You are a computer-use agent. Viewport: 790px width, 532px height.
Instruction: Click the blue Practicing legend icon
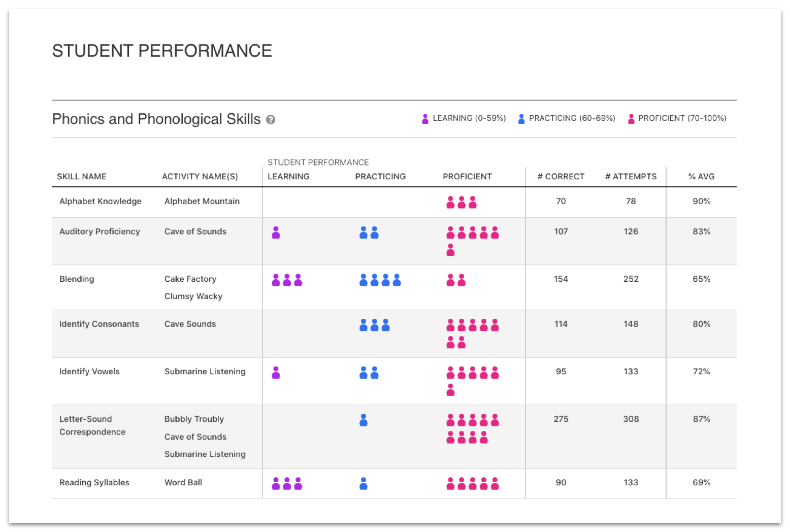(521, 119)
